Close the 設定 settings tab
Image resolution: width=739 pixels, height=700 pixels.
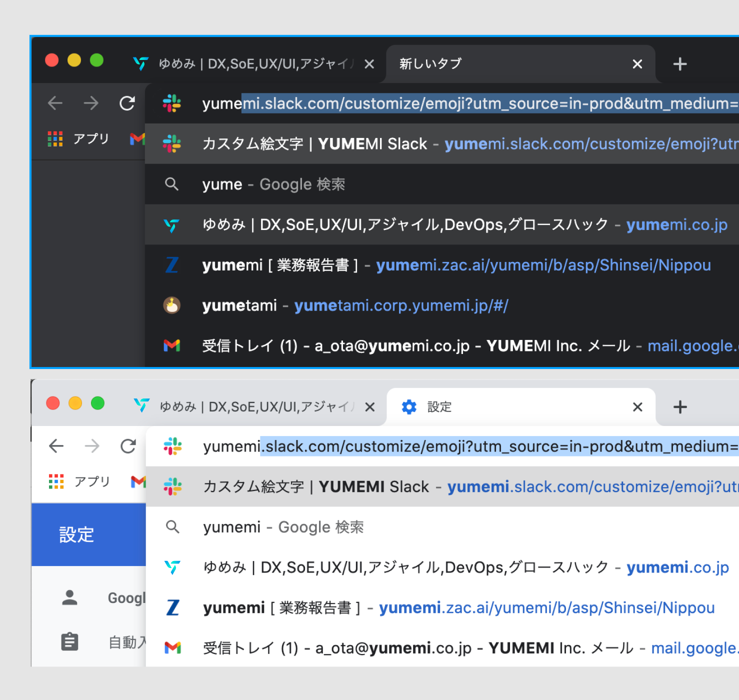(x=637, y=407)
